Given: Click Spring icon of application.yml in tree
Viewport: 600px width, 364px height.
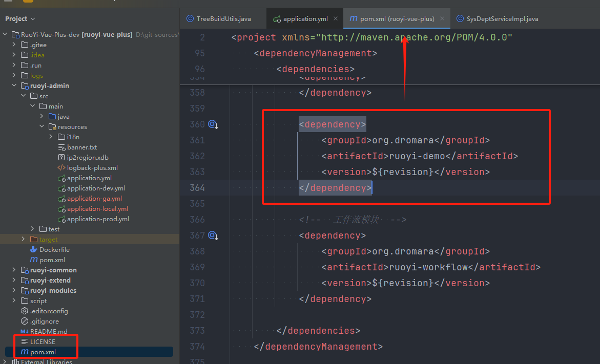Looking at the screenshot, I should (x=61, y=178).
